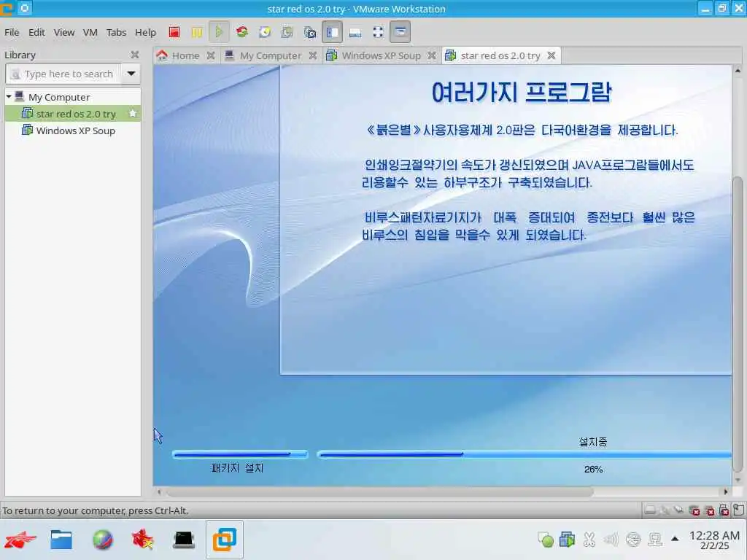Close the Windows XP Soup tab

point(432,55)
